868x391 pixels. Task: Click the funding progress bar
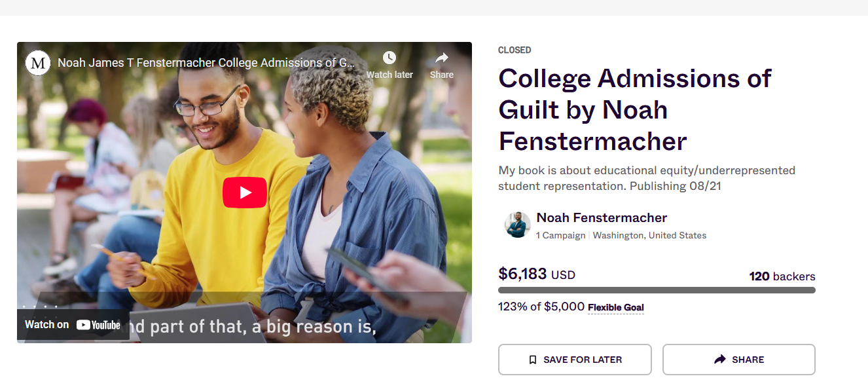coord(657,290)
